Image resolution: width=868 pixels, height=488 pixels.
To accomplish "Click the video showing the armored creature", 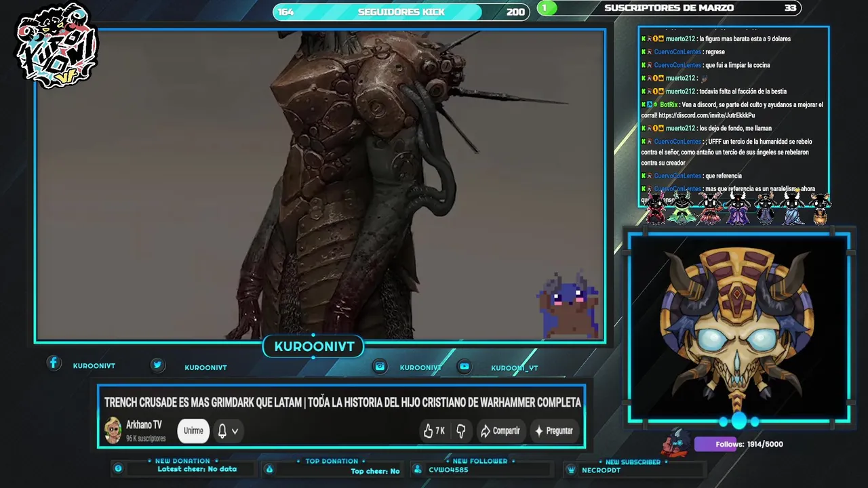I will pos(320,185).
